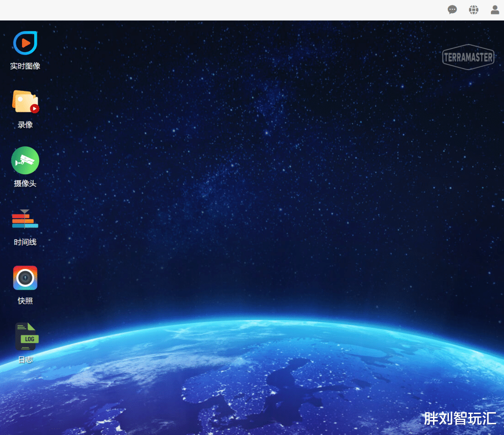Image resolution: width=504 pixels, height=435 pixels.
Task: Click the globe language icon
Action: coord(474,10)
